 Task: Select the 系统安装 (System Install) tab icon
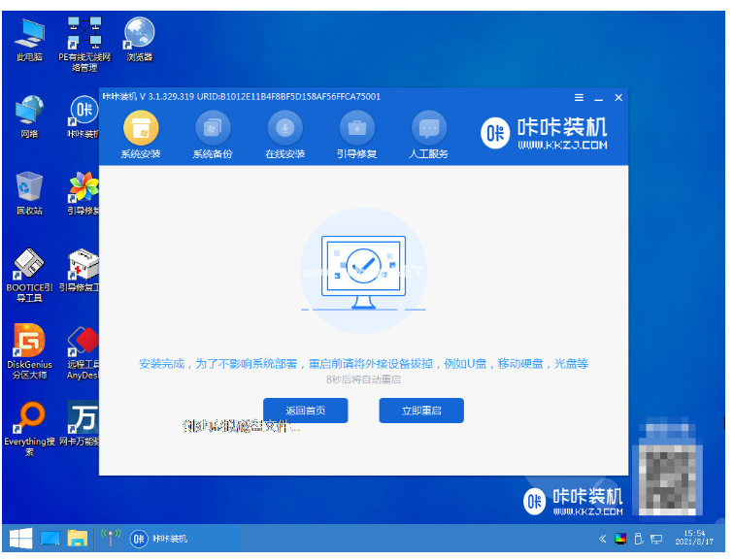(141, 129)
